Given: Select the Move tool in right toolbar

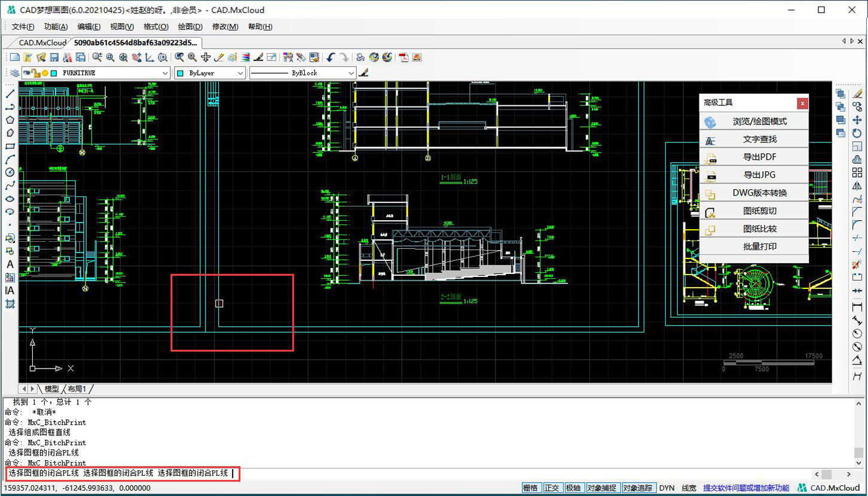Looking at the screenshot, I should 857,120.
